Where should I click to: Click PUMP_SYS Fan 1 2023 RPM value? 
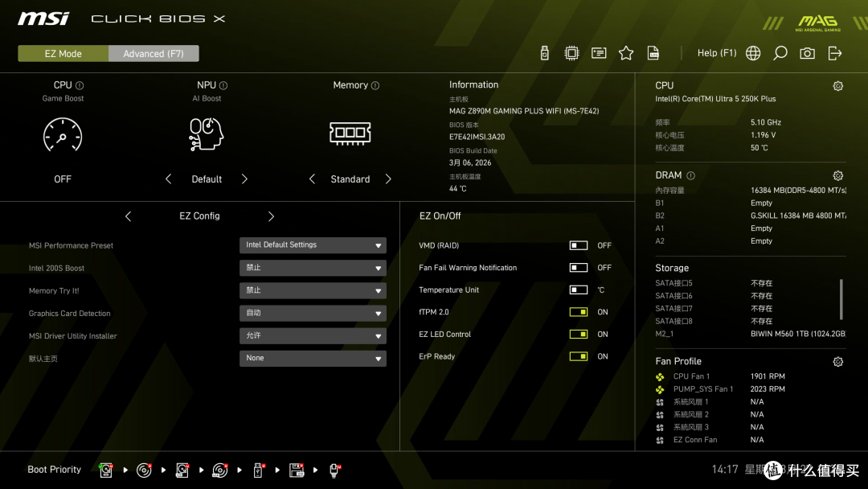pyautogui.click(x=768, y=389)
